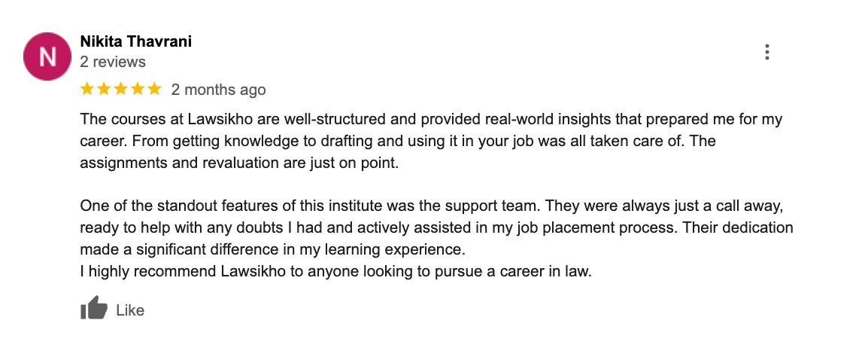Open the three-dot more options menu

[766, 52]
